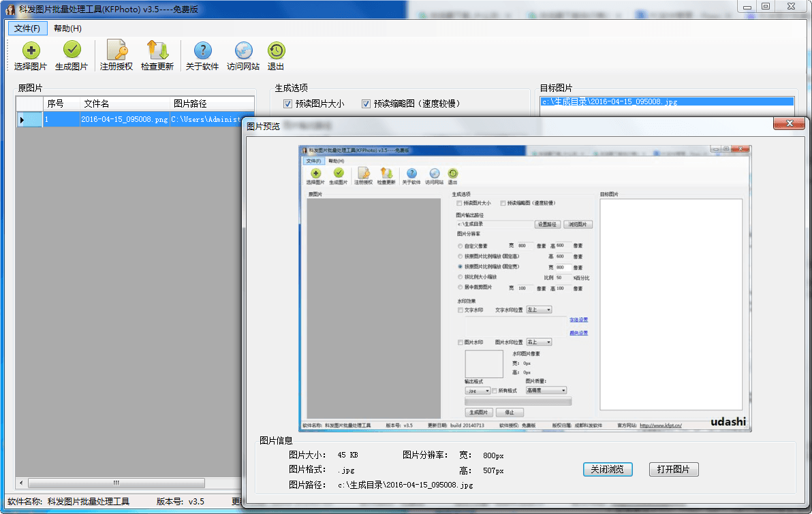
Task: Click the 版本号: v3.5 status bar entry
Action: [x=181, y=502]
